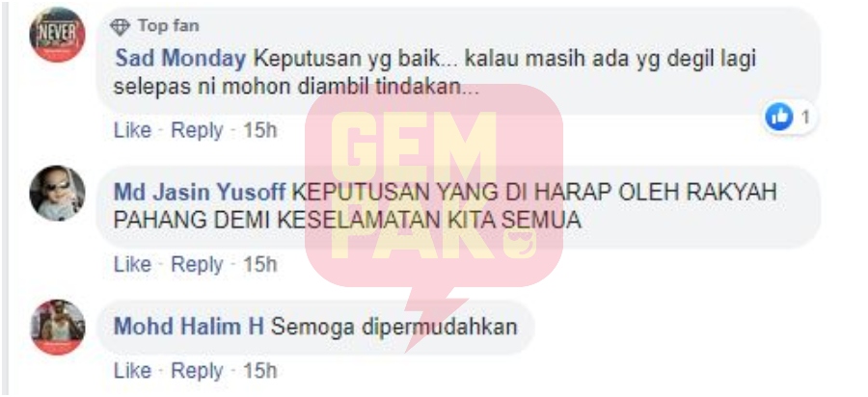Click the Top fan diamond badge icon
868x397 pixels.
[120, 26]
